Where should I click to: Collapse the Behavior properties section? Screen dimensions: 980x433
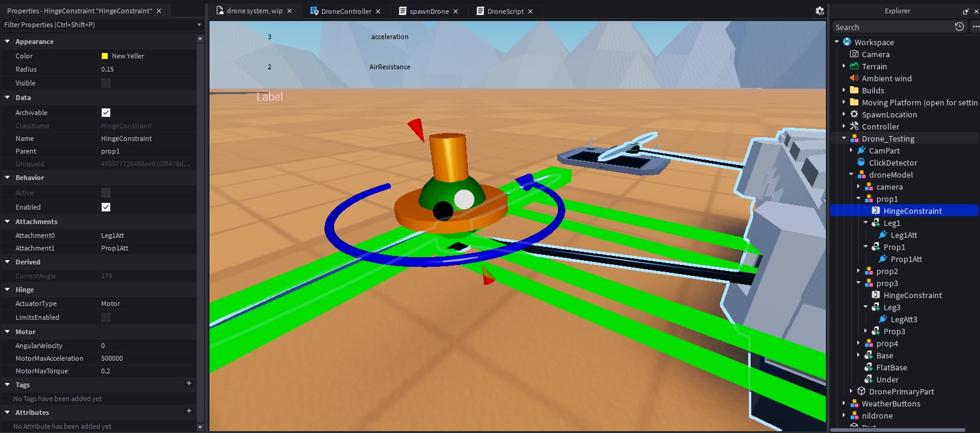7,178
